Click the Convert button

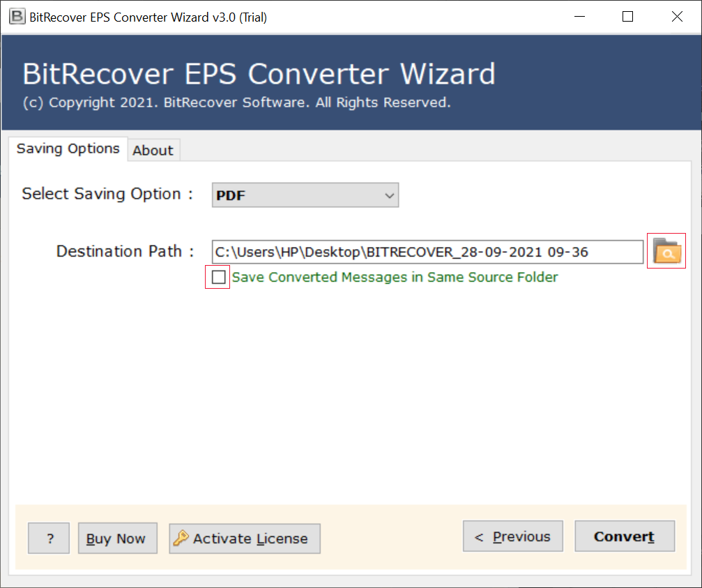(625, 536)
